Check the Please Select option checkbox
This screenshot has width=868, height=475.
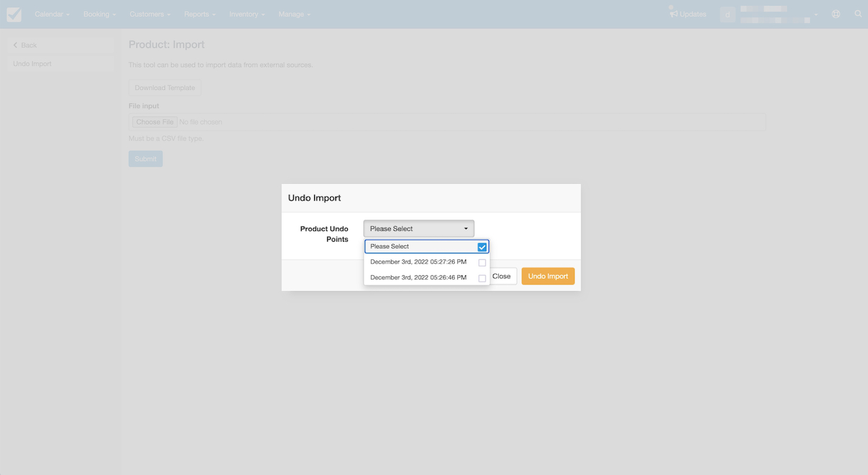pos(482,247)
